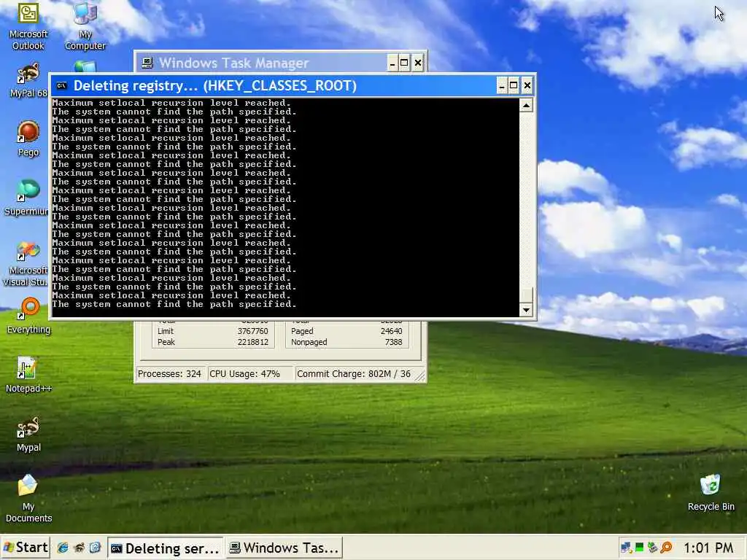Screen dimensions: 747x560
Task: Minimize the Deleting registry console window
Action: point(501,86)
